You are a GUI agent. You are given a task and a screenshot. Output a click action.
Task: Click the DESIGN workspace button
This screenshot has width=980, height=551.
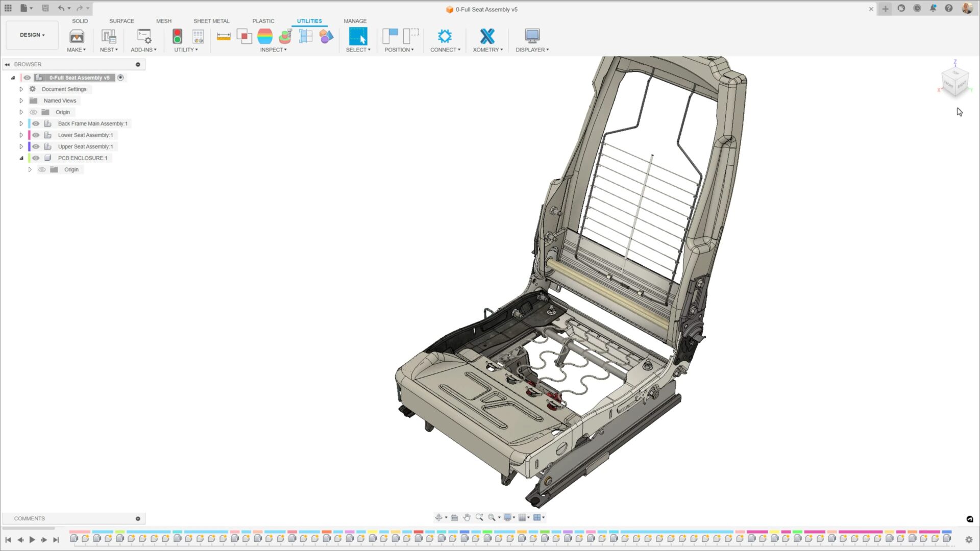[x=32, y=35]
